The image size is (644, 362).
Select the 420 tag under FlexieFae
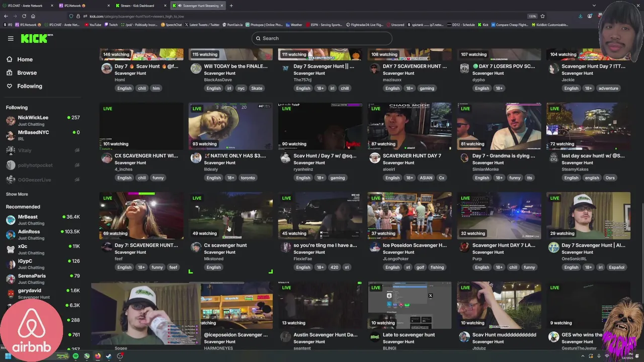[x=334, y=267]
